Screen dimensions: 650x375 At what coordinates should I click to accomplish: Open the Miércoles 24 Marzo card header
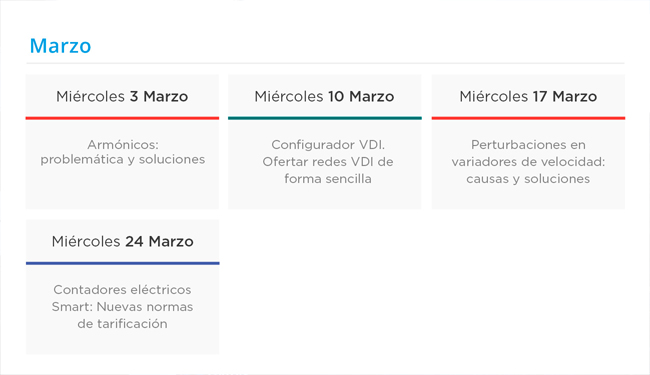(123, 241)
